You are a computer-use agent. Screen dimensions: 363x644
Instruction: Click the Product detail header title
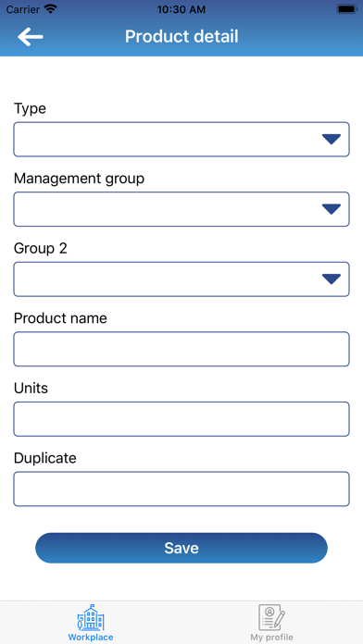(x=181, y=37)
